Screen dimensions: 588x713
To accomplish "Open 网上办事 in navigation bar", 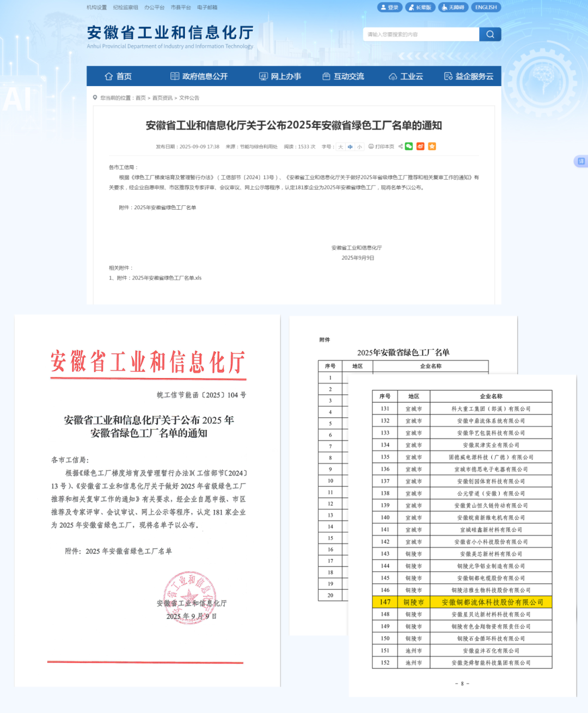I will point(280,76).
